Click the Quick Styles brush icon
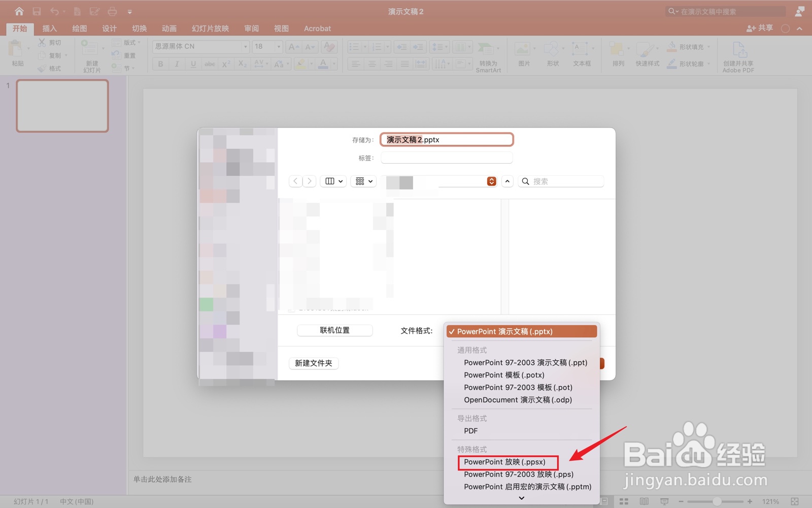Viewport: 812px width, 508px height. coord(645,49)
